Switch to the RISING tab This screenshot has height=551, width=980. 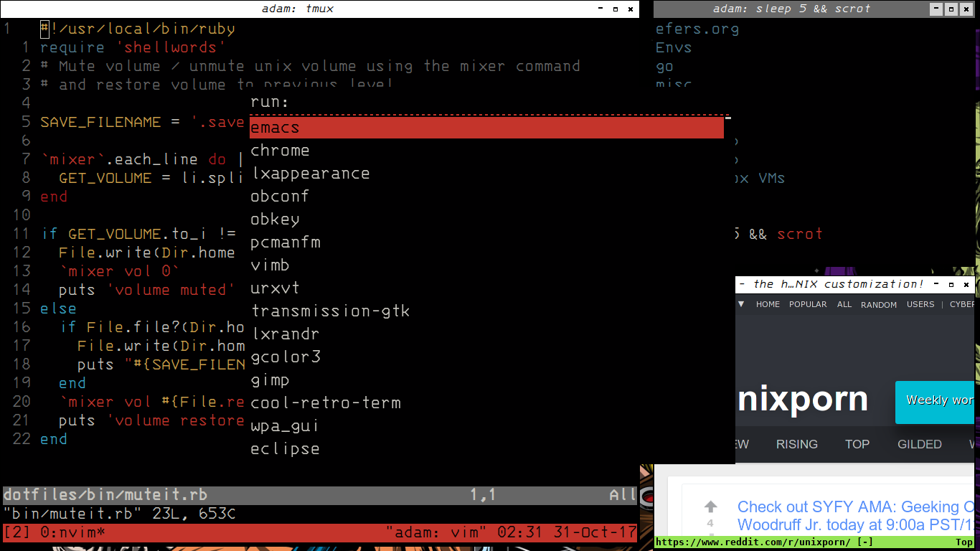[796, 444]
